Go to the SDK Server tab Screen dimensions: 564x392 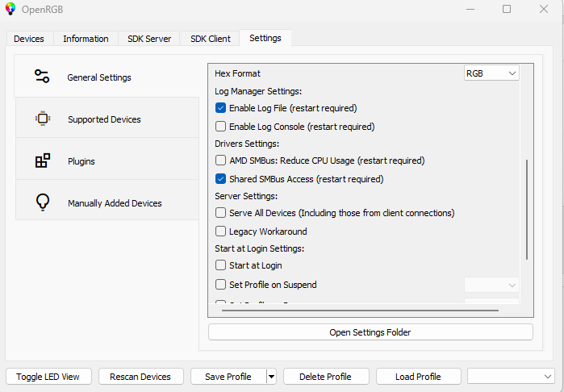click(x=149, y=39)
